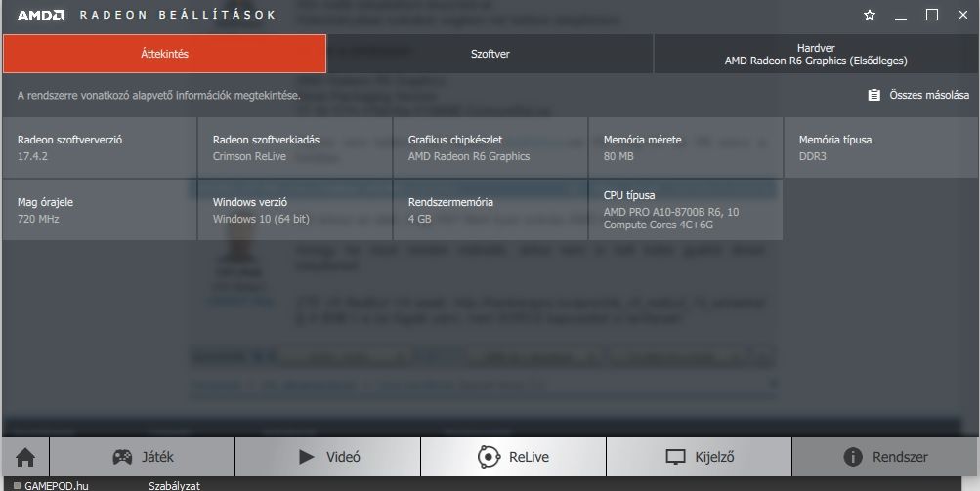The image size is (980, 491).
Task: Select the Rendszermemória 4 GB tile
Action: [x=490, y=210]
